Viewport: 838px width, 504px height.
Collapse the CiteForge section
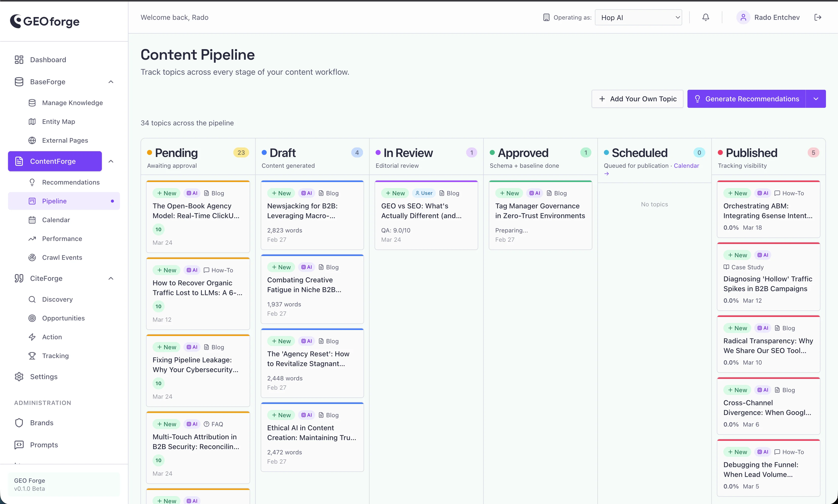pos(111,278)
